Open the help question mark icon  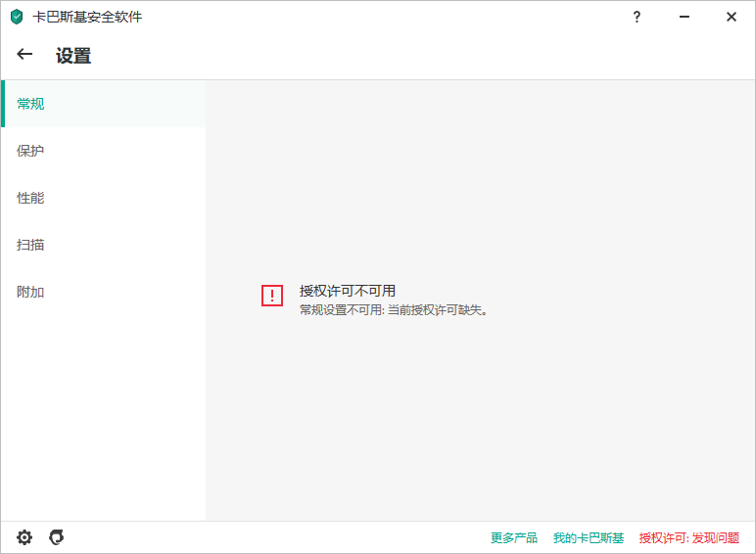point(637,18)
